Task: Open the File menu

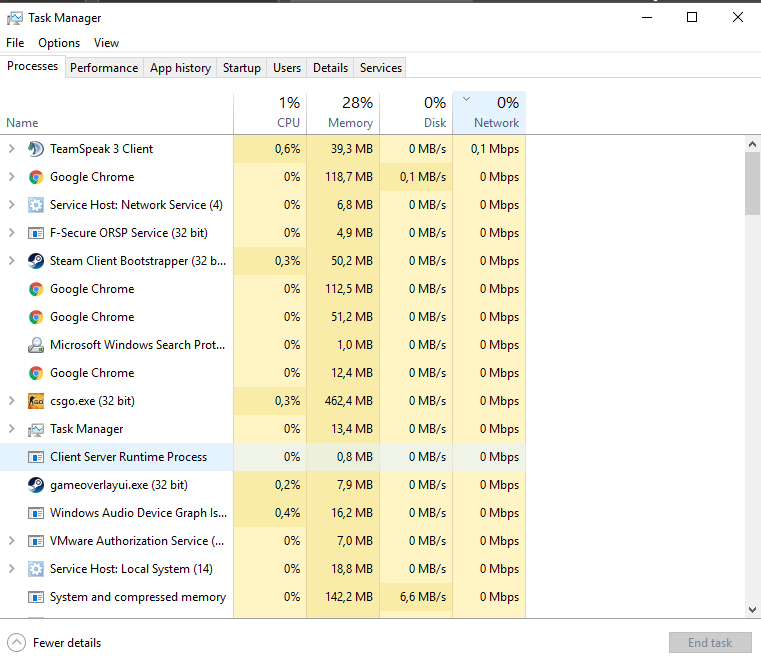Action: point(15,43)
